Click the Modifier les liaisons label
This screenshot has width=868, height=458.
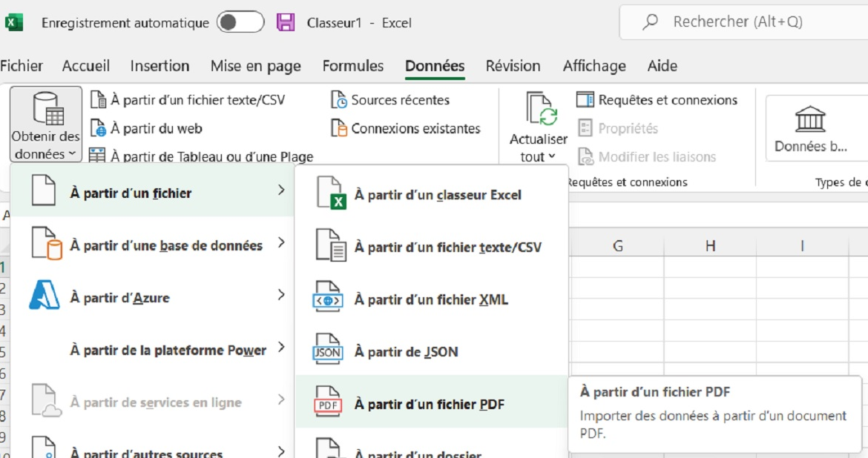657,156
